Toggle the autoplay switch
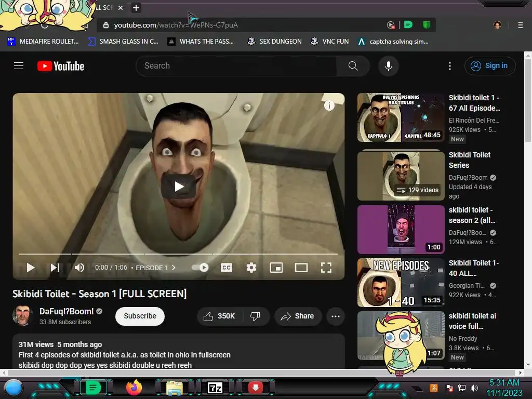This screenshot has height=399, width=532. coord(200,268)
